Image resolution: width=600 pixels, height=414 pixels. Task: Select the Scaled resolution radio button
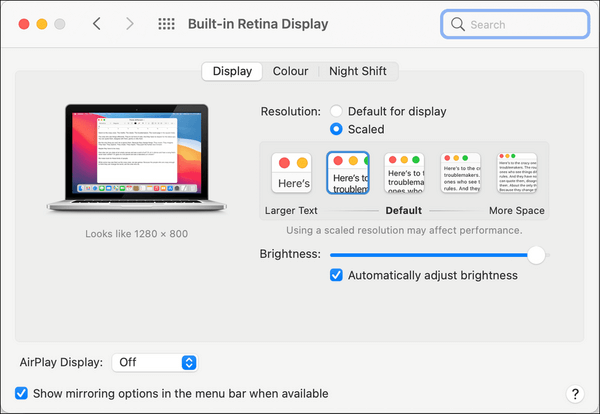pos(337,129)
